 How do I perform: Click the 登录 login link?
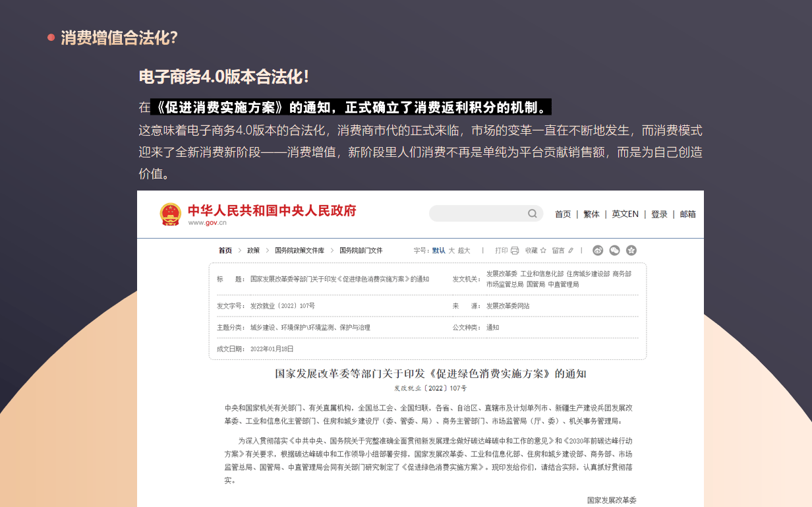[x=659, y=214]
